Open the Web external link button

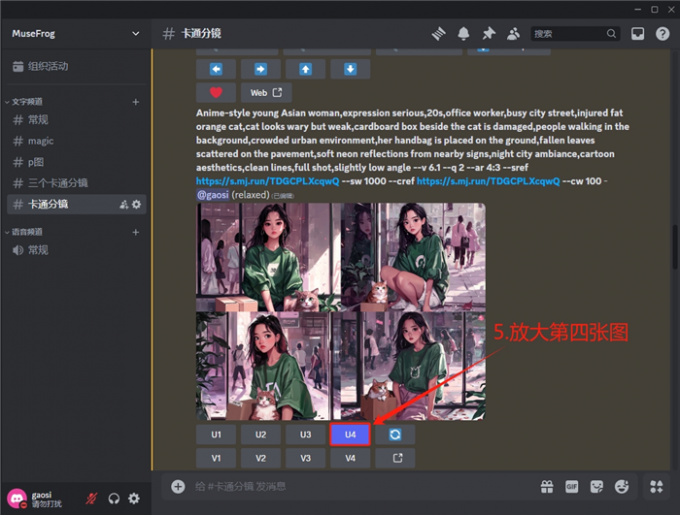click(266, 92)
